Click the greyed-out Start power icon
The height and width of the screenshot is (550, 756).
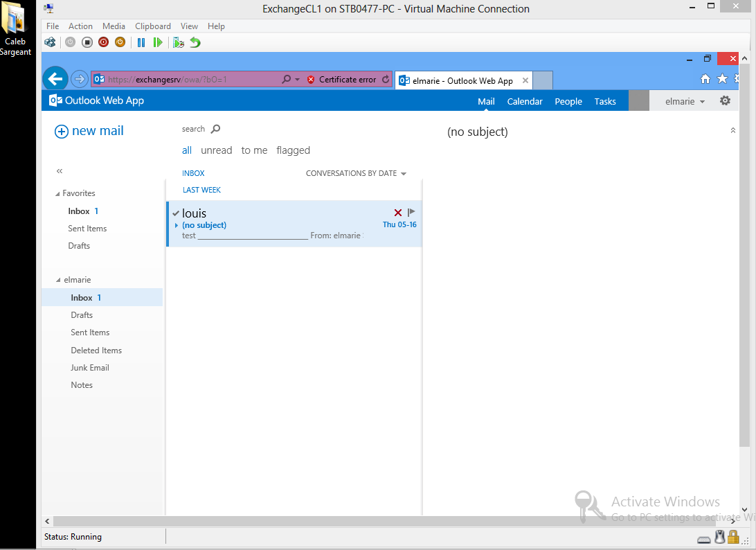click(71, 42)
